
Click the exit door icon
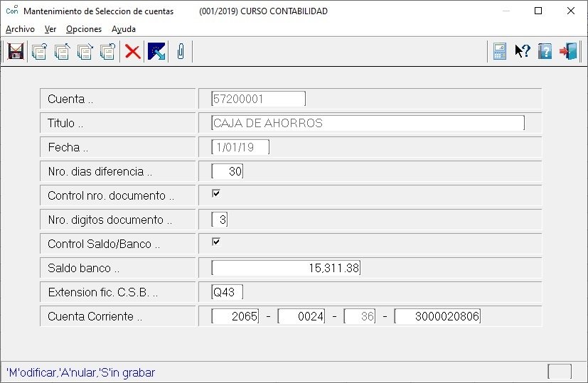[x=568, y=51]
